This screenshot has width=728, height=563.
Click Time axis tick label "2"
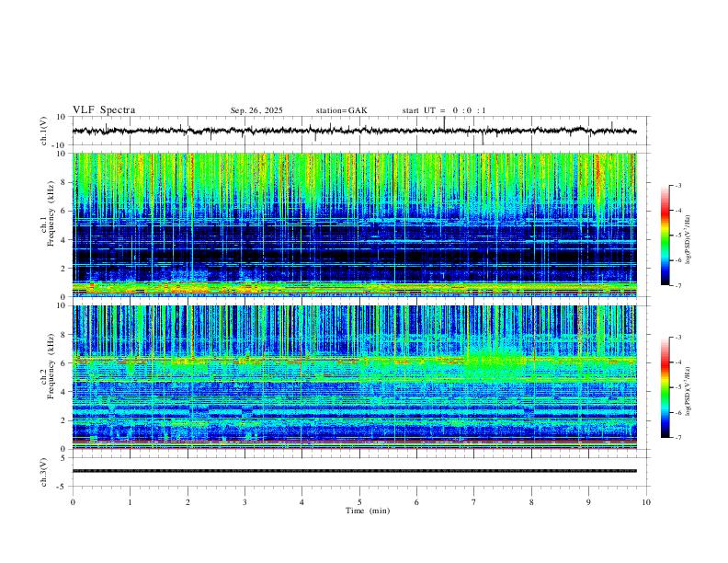click(x=188, y=502)
